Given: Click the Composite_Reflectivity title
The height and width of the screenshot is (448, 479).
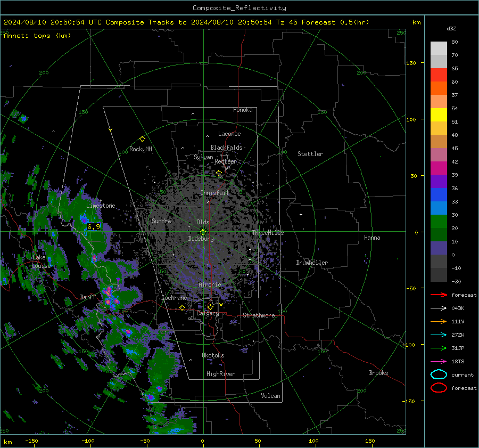Looking at the screenshot, I should point(240,8).
